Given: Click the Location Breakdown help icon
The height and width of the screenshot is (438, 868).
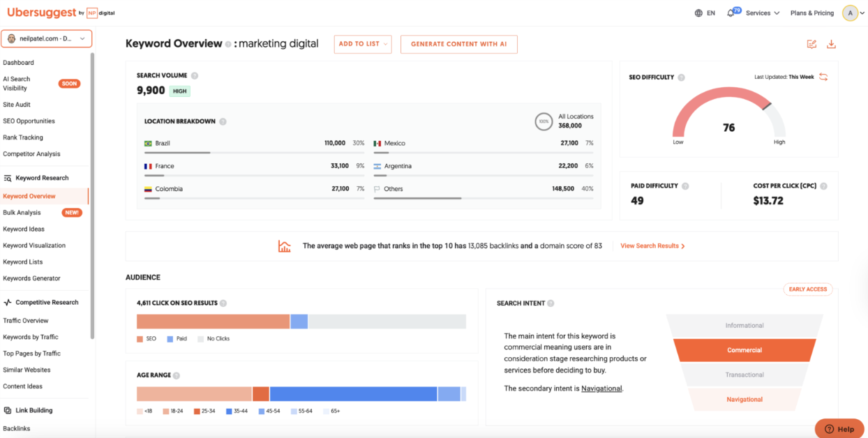Looking at the screenshot, I should 223,121.
